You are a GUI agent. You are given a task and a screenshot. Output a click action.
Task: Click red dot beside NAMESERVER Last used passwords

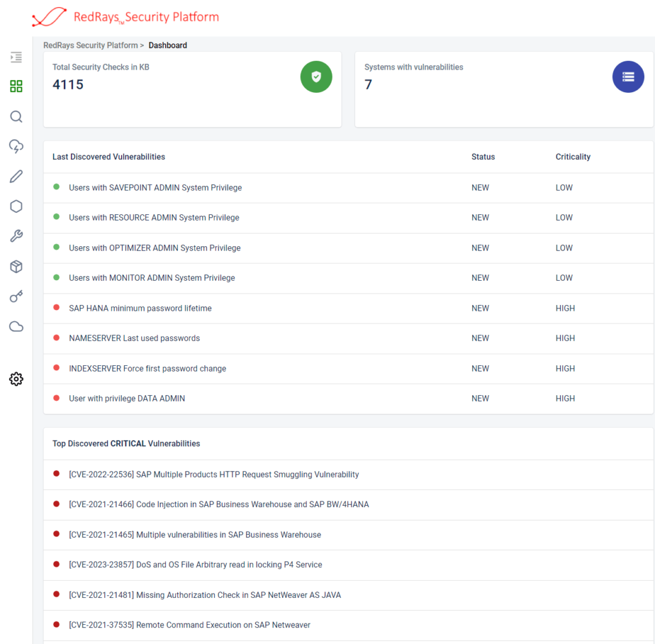[x=56, y=338]
